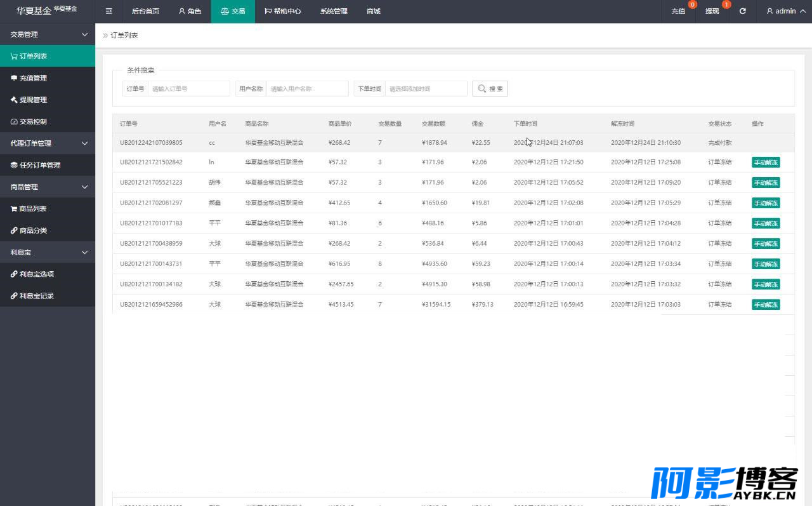Click the refresh icon in top bar
The height and width of the screenshot is (506, 812).
[x=742, y=11]
